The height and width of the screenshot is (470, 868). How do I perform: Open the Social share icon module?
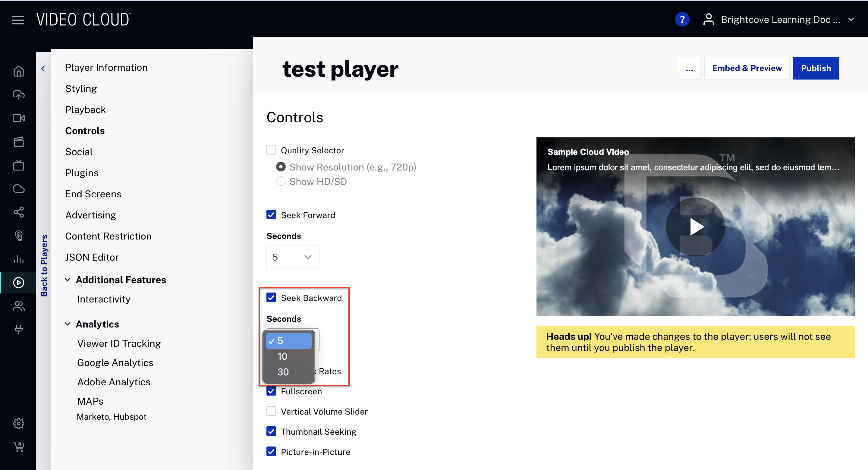point(18,212)
